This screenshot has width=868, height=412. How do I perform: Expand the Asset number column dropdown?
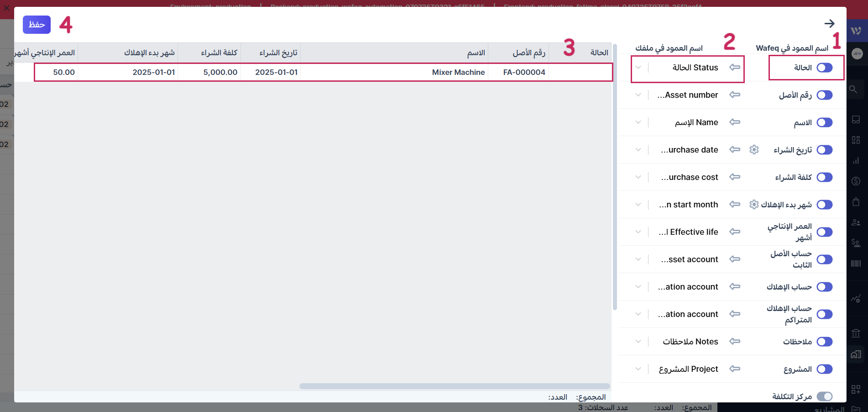(638, 95)
